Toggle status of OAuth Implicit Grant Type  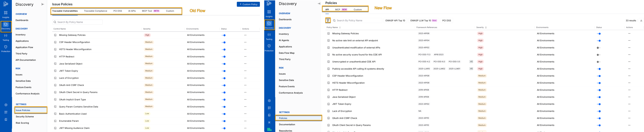pos(224,100)
